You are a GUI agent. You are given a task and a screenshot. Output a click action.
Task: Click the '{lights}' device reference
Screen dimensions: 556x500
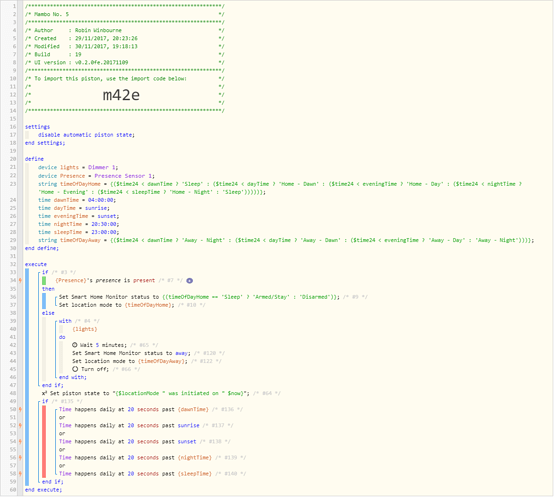pos(85,330)
